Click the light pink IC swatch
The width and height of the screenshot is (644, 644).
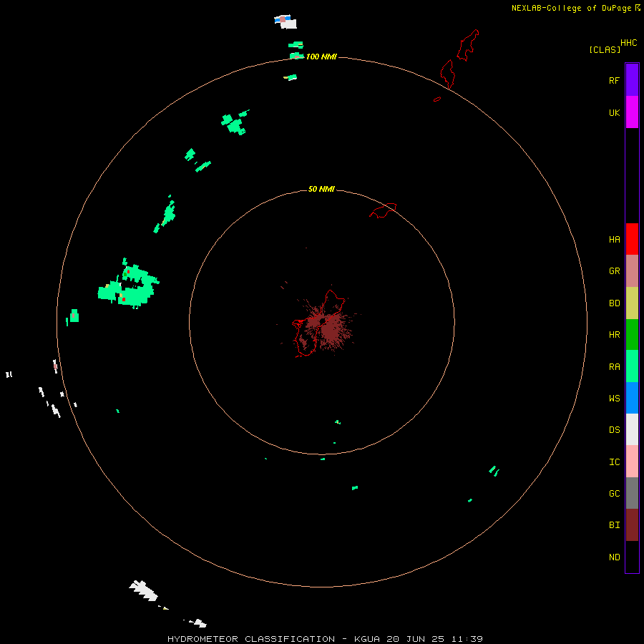[632, 462]
